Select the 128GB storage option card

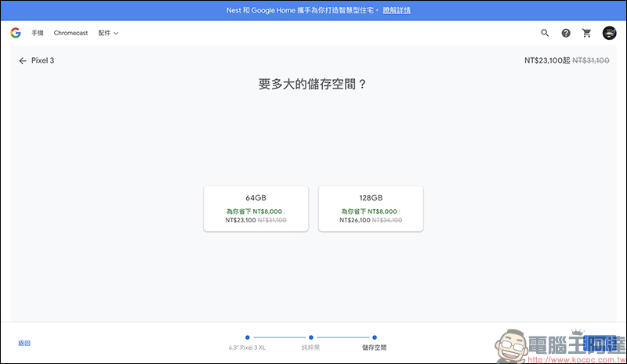point(371,208)
